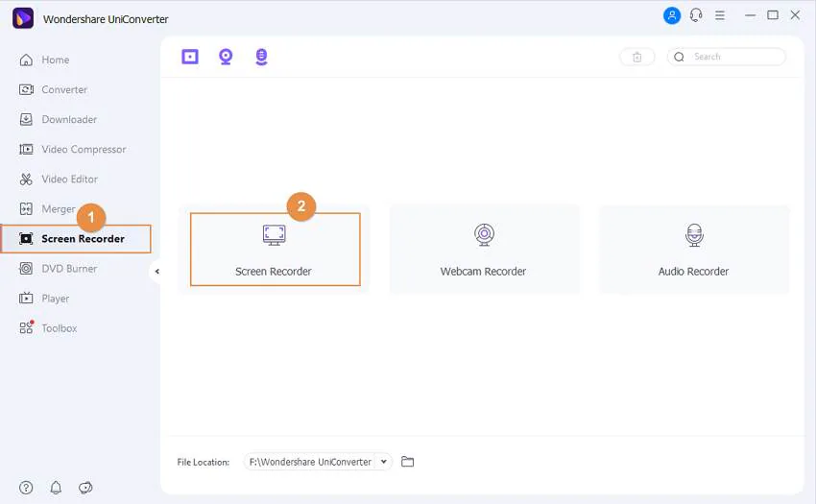Maximize the UniConverter window

click(x=773, y=15)
